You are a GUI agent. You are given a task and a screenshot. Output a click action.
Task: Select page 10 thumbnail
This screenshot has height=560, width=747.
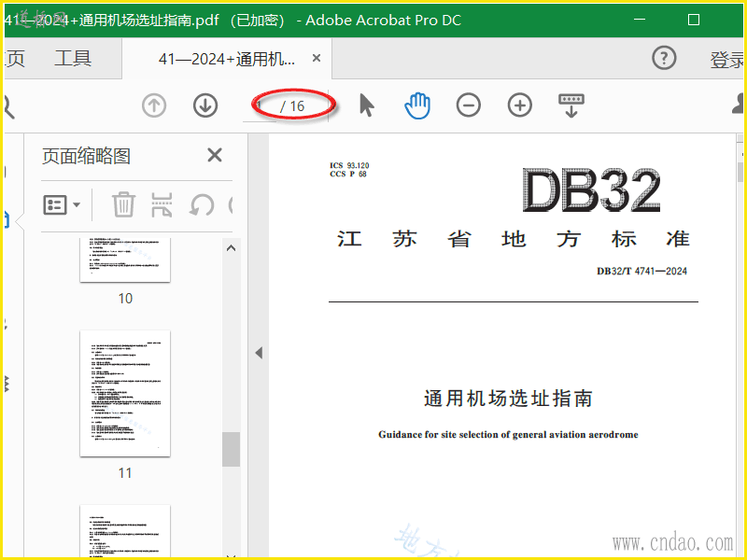point(125,259)
